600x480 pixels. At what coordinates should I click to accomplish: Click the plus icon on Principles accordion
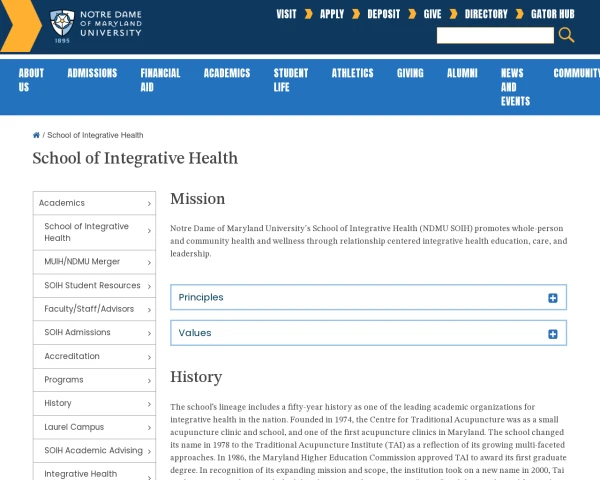point(553,298)
